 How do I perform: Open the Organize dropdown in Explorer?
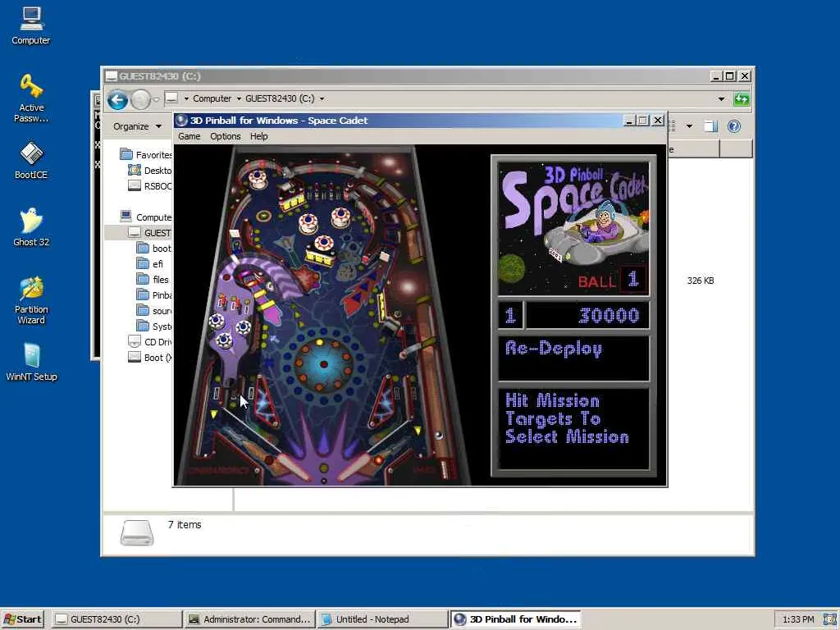[x=137, y=126]
